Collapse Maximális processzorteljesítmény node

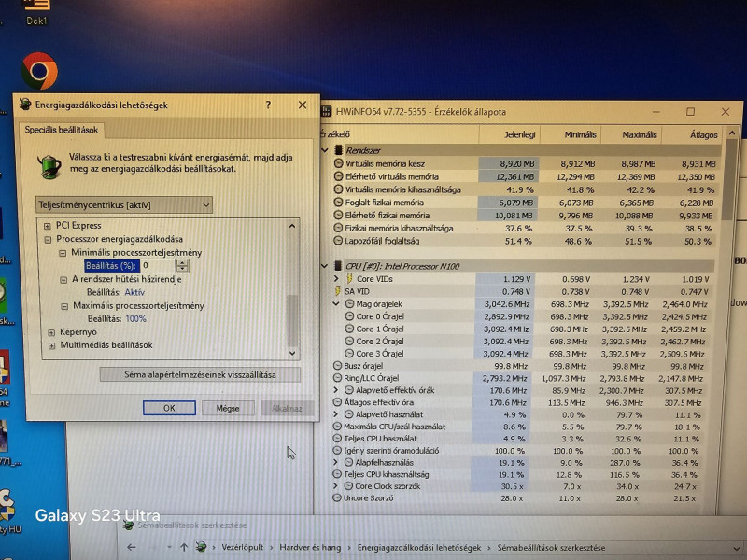click(x=64, y=306)
